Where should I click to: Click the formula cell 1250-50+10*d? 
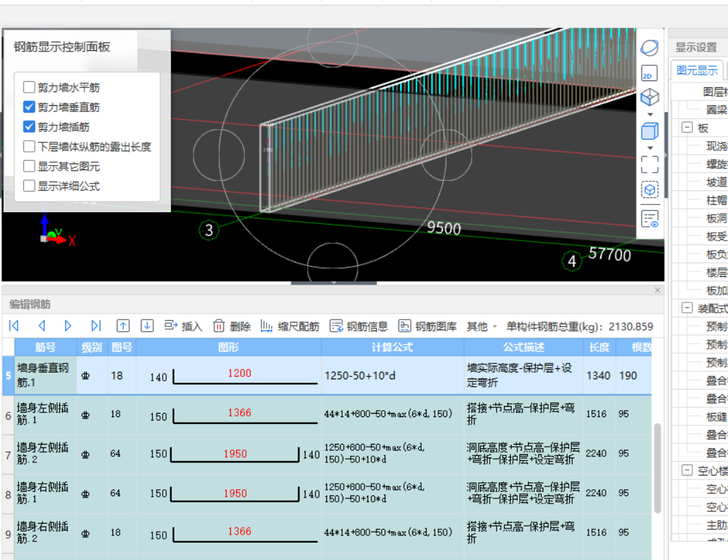392,375
